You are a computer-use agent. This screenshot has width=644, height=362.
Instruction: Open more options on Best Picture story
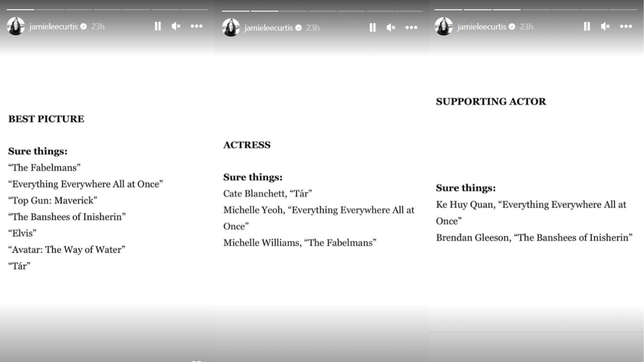pos(196,26)
